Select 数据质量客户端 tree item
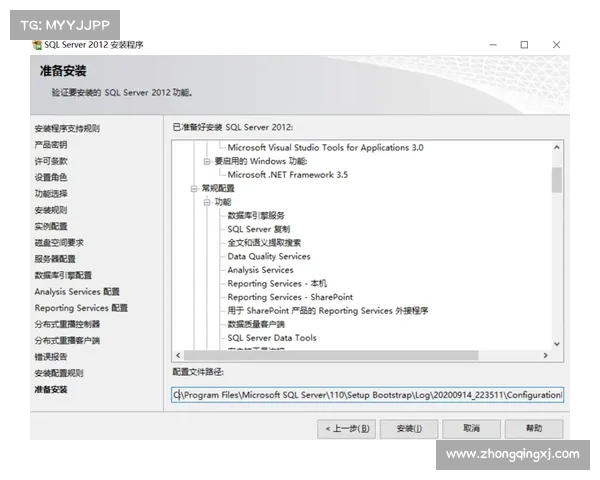 pos(256,325)
